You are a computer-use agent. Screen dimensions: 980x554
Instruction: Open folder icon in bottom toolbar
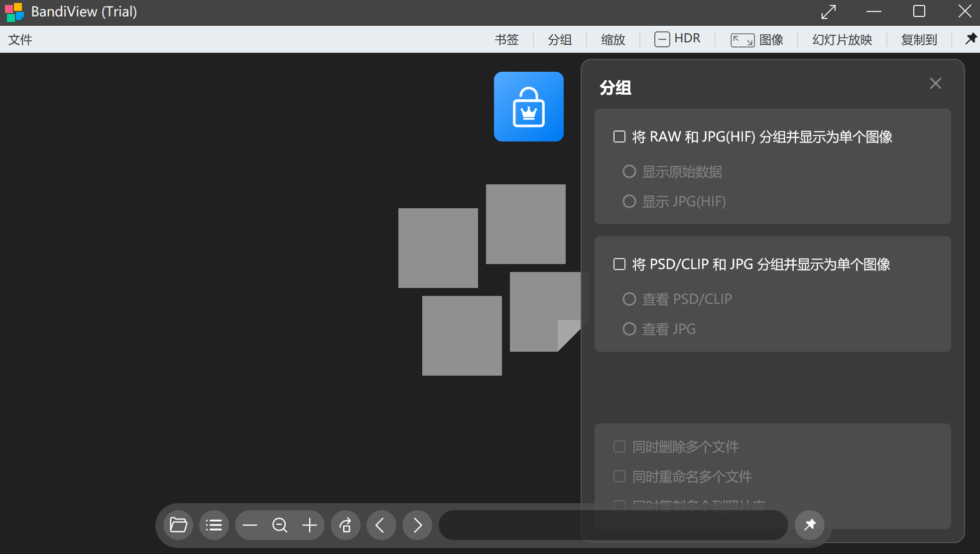[x=178, y=525]
